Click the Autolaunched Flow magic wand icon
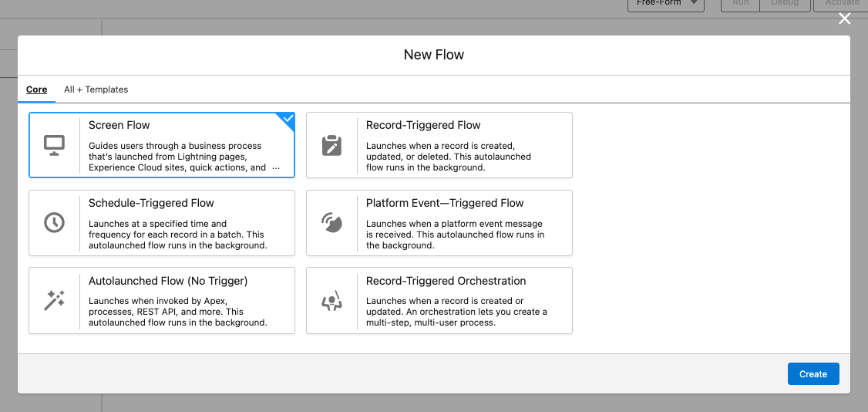868x412 pixels. tap(54, 300)
